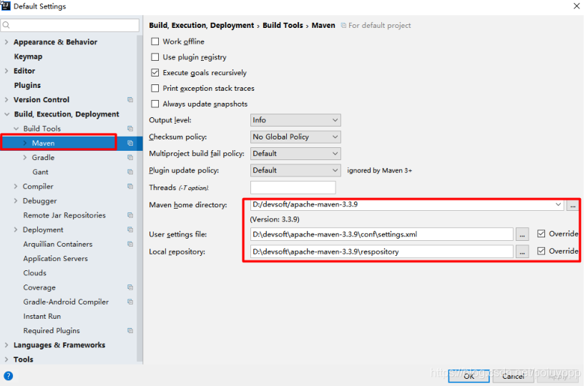Browse for User settings file
Viewport: 588px width, 386px height.
tap(522, 234)
